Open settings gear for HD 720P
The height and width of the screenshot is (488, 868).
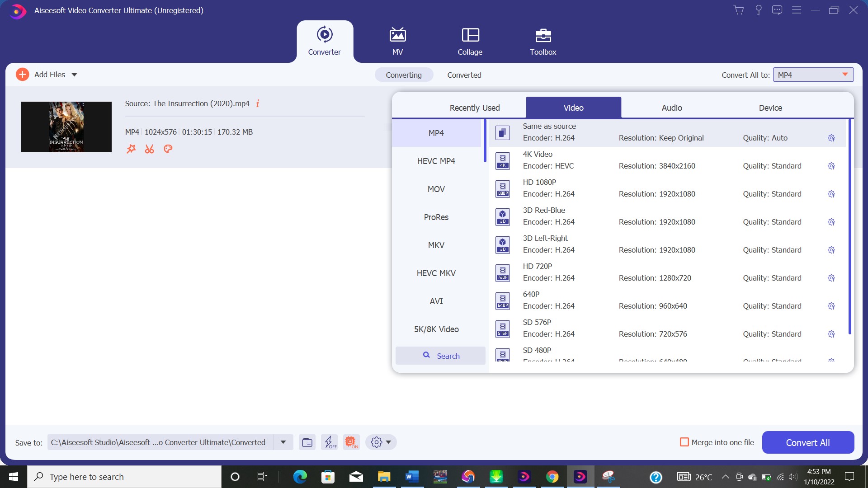(831, 278)
